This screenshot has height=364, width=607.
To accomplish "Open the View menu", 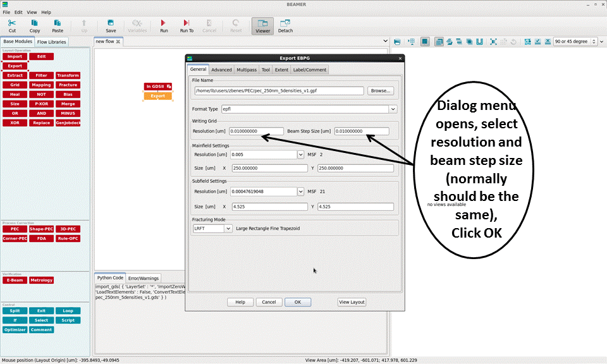I will click(32, 12).
